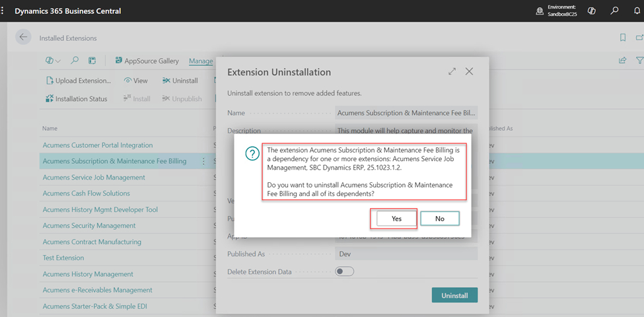Screen dimensions: 644x317
Task: Open the Copilot dropdown in the toolbar
Action: (53, 61)
